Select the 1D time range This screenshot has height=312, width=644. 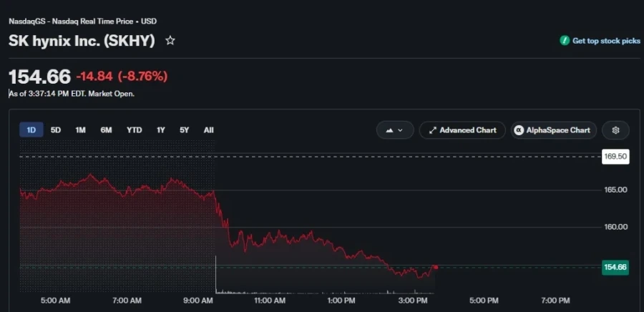31,130
